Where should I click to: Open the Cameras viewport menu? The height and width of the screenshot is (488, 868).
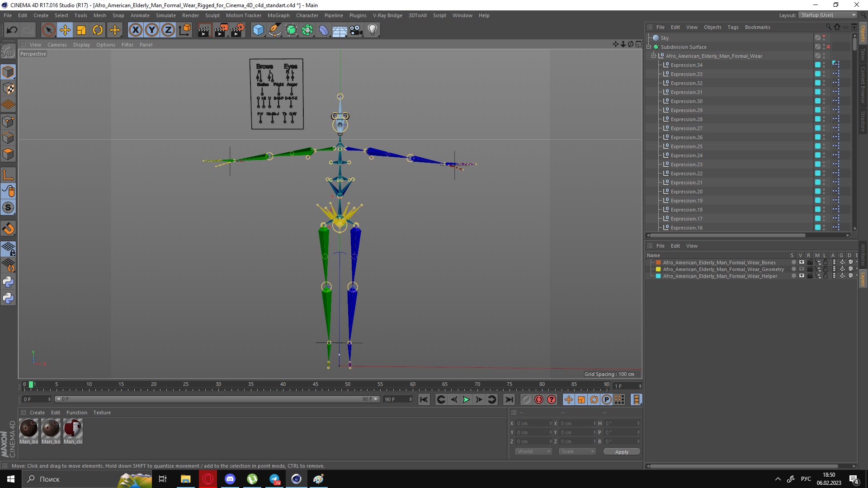(57, 45)
